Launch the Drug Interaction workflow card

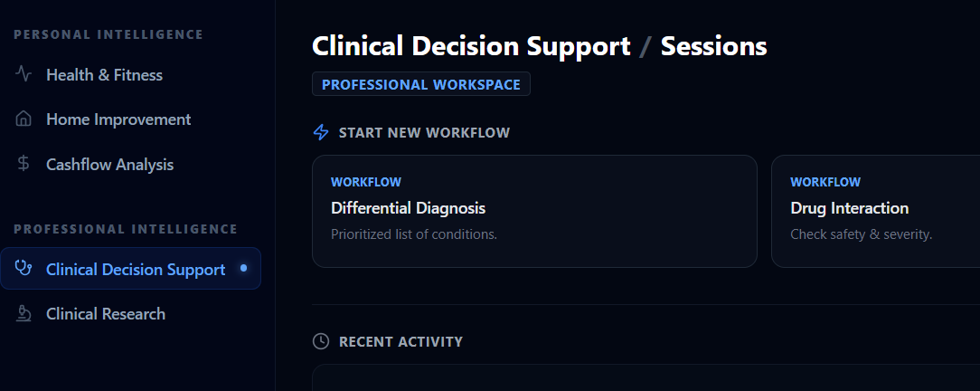click(x=874, y=211)
